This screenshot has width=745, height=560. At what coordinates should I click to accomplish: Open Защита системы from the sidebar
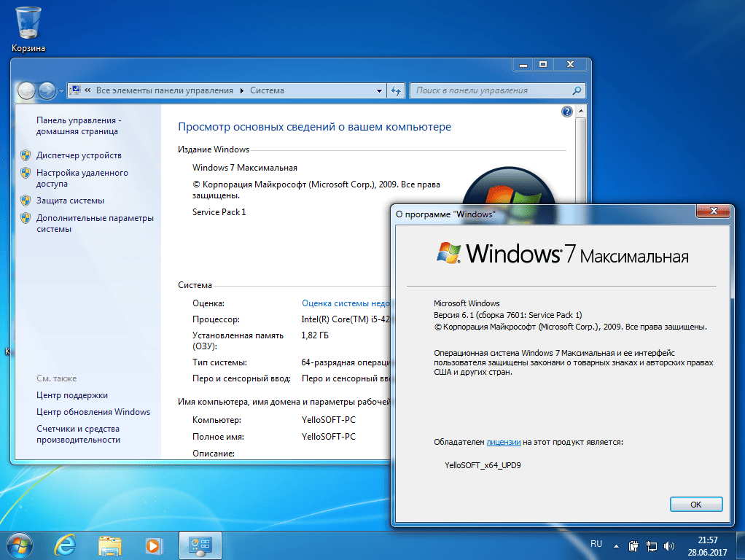point(70,201)
